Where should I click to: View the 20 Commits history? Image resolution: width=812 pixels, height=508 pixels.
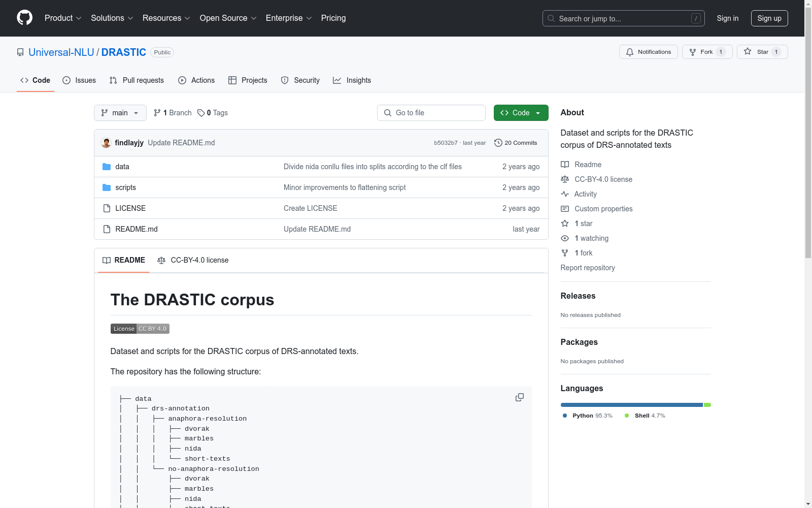(516, 143)
